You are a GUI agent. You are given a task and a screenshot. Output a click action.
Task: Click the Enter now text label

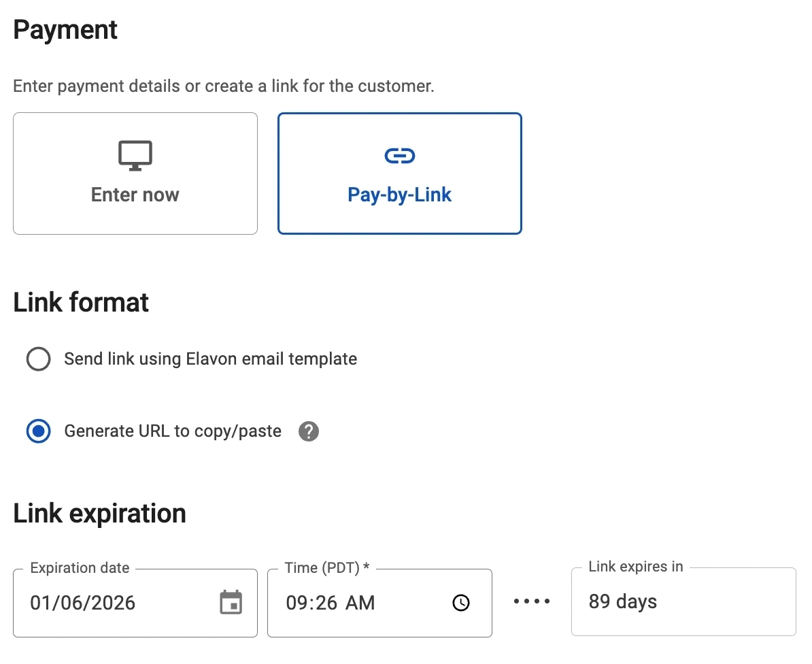pos(135,195)
